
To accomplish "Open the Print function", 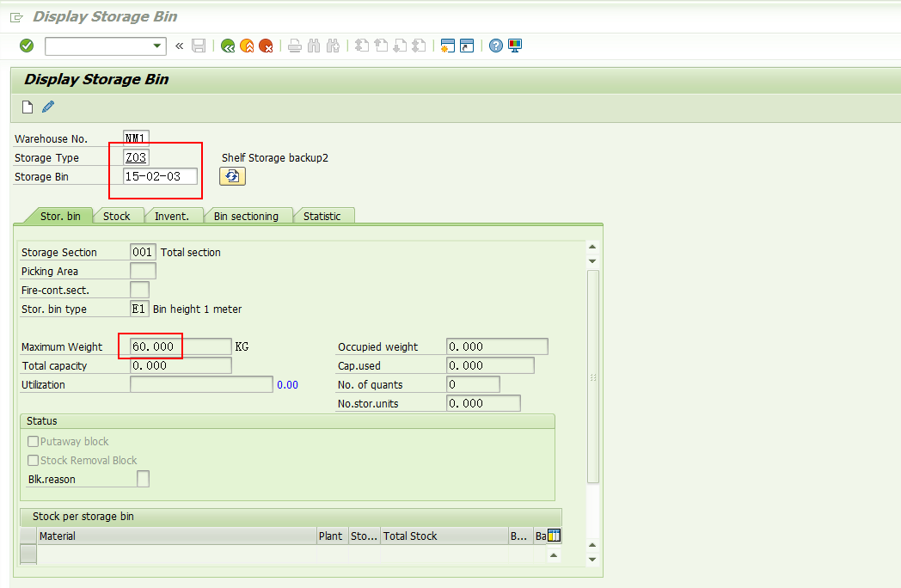I will (x=294, y=46).
